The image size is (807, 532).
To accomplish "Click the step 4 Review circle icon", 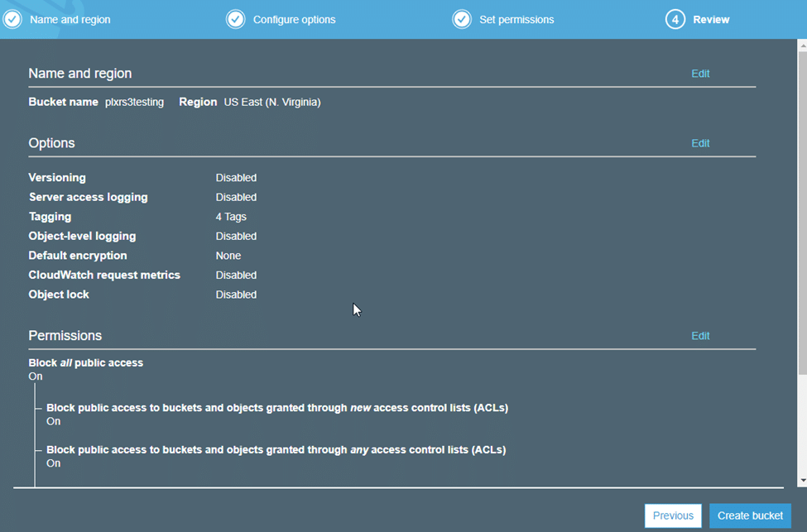I will click(x=675, y=20).
